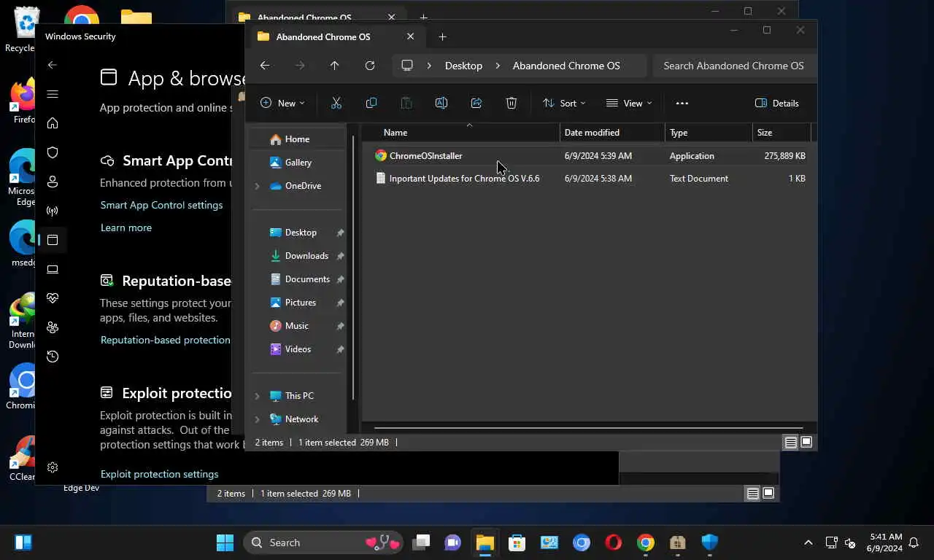Viewport: 934px width, 560px height.
Task: Refresh the Abandoned Chrome OS folder
Action: (x=370, y=65)
